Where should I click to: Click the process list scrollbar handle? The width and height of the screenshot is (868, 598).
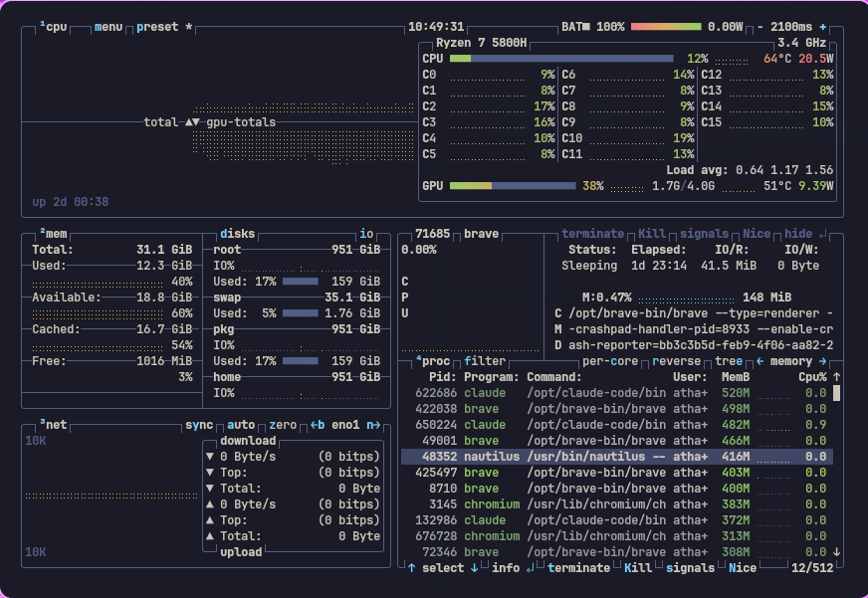836,393
